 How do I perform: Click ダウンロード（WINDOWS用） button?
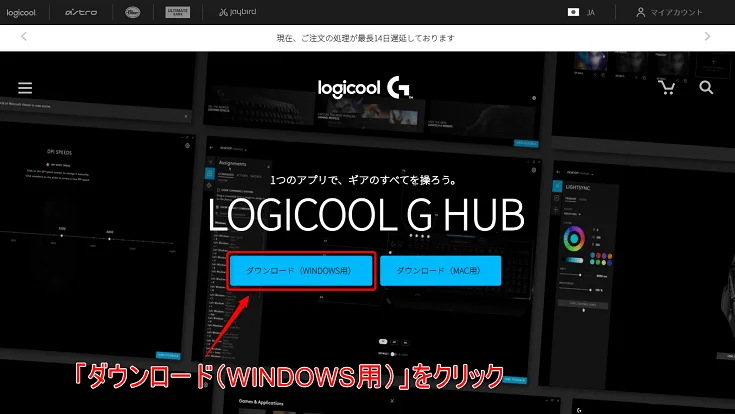coord(301,271)
